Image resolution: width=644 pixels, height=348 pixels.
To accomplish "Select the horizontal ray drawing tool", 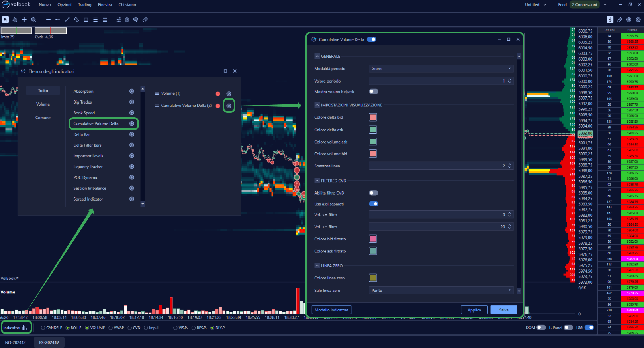I will (58, 20).
